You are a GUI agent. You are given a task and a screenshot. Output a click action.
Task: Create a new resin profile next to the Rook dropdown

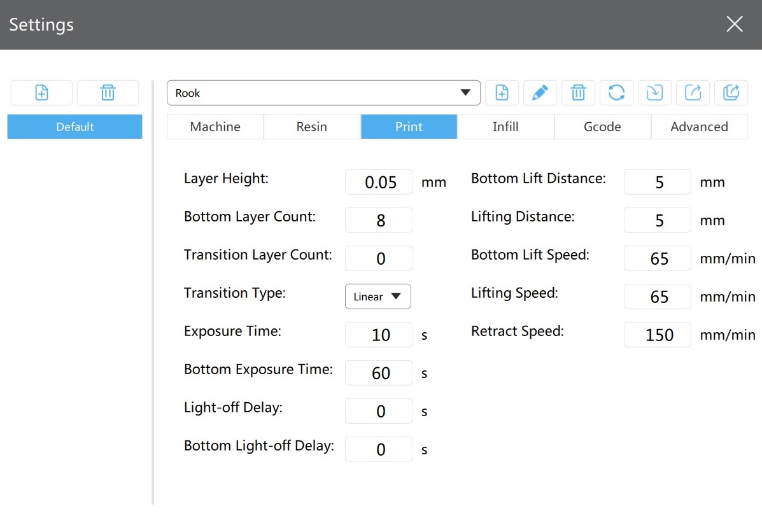pos(502,92)
